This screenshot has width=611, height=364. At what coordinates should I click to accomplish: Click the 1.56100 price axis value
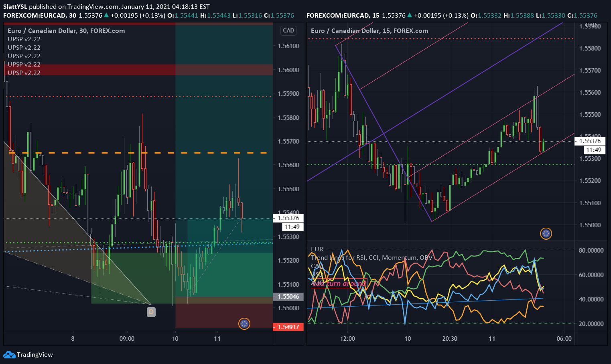click(x=288, y=46)
